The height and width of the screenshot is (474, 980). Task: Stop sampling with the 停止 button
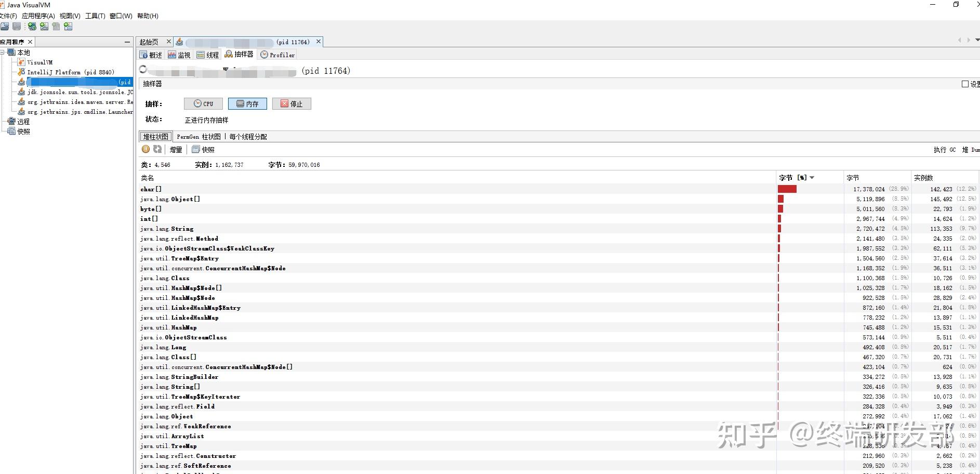pos(292,104)
